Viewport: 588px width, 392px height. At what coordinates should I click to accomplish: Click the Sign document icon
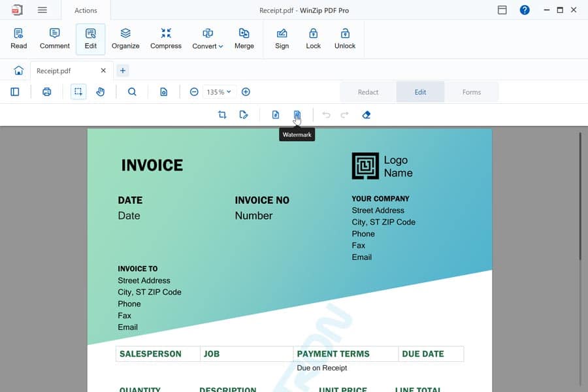(x=282, y=39)
